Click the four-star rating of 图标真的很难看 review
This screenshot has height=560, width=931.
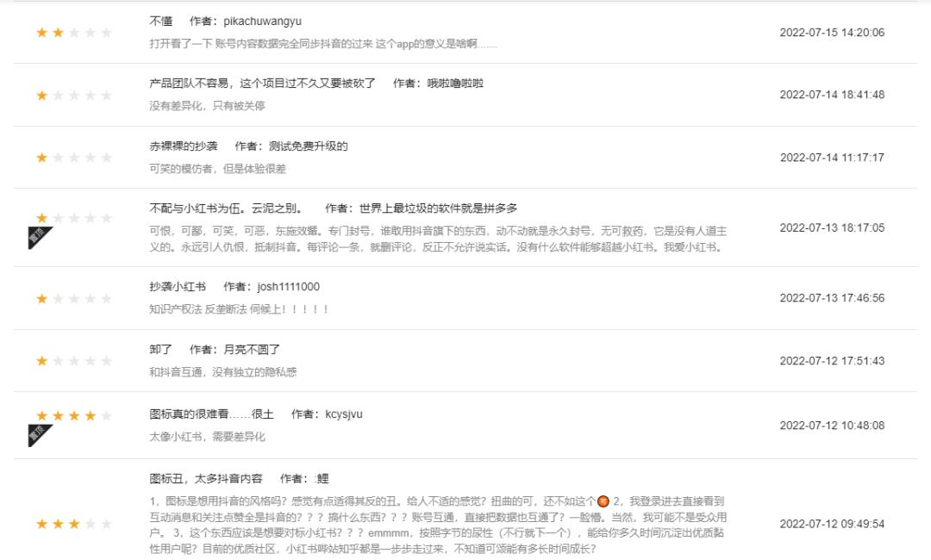click(74, 416)
